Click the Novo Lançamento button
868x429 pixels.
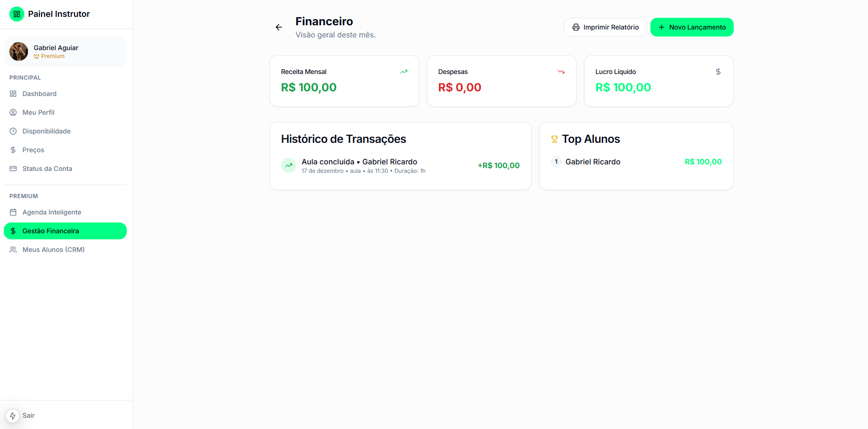(692, 27)
